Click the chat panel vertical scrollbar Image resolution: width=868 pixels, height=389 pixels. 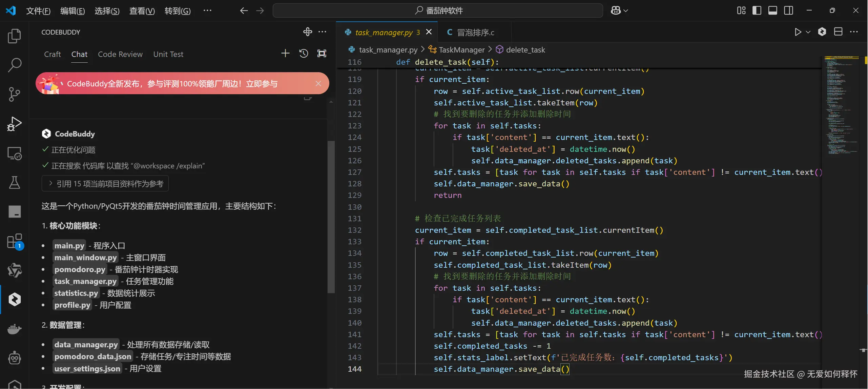(x=331, y=217)
